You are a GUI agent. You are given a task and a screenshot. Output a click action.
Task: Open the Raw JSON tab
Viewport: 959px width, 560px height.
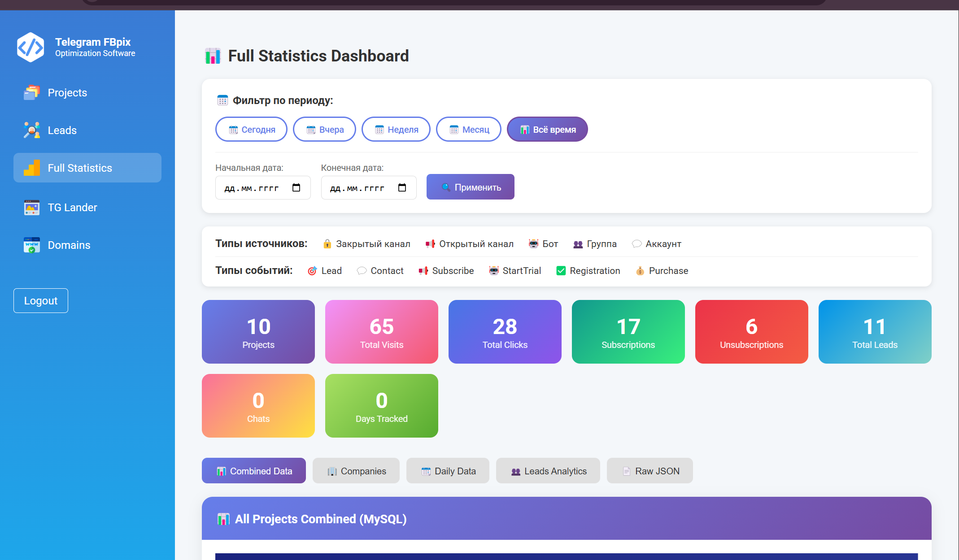point(650,471)
